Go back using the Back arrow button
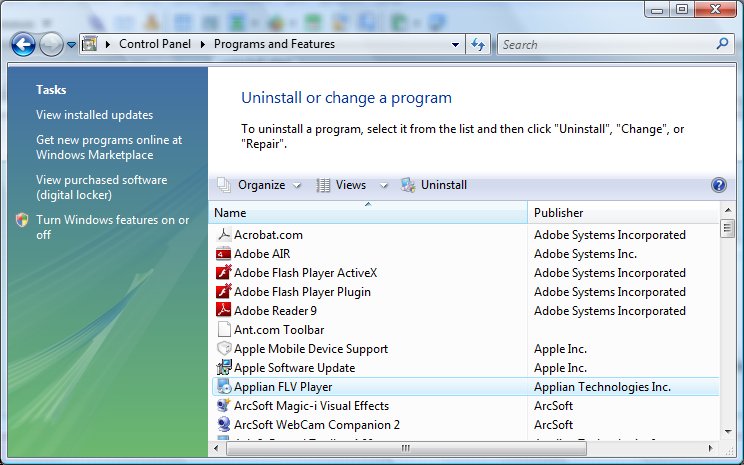 click(24, 44)
